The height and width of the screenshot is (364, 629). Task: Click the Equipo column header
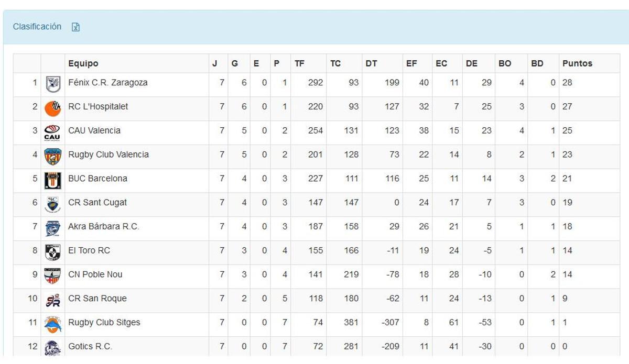83,63
